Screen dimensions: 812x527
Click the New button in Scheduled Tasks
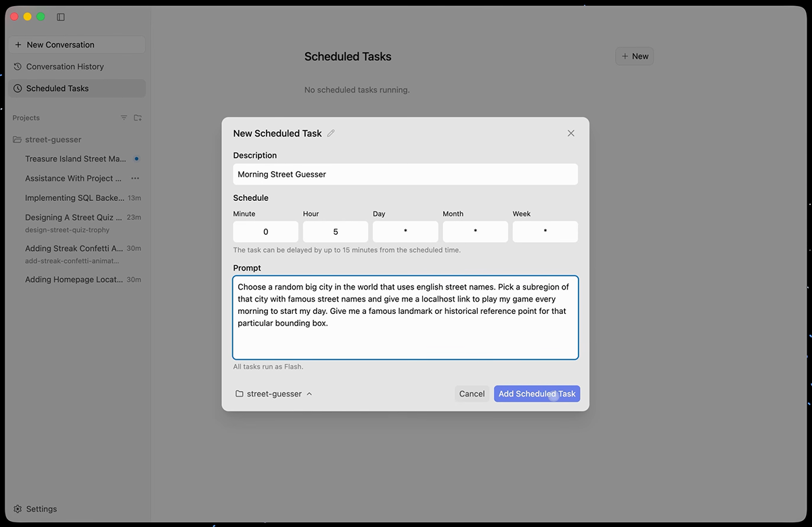(634, 56)
